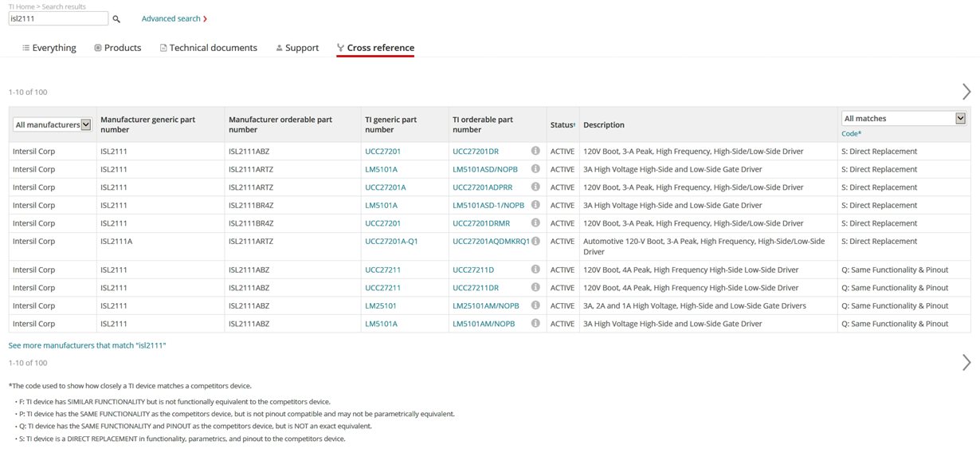Open the UCC27201ADPRR orderable part link
Screen dimensions: 980x449
(x=483, y=187)
